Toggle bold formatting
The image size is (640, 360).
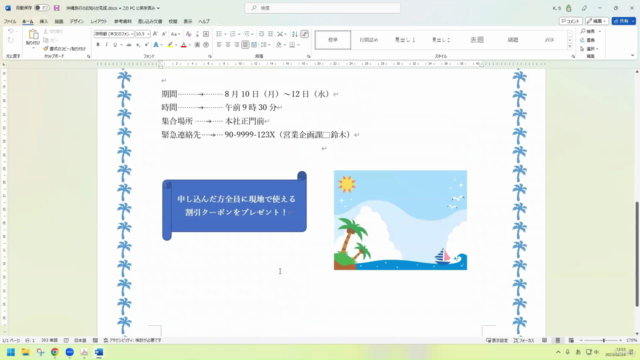pyautogui.click(x=98, y=45)
